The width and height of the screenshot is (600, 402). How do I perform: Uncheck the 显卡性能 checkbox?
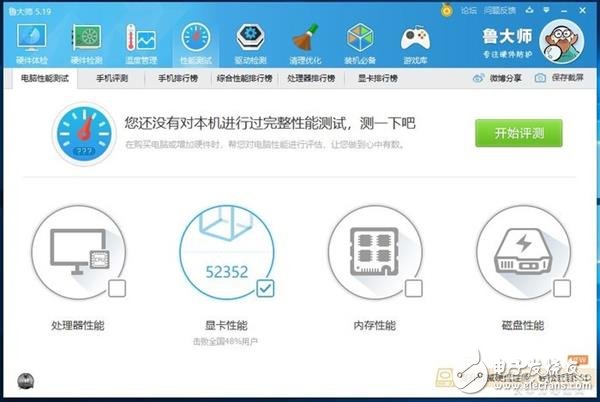click(x=265, y=288)
